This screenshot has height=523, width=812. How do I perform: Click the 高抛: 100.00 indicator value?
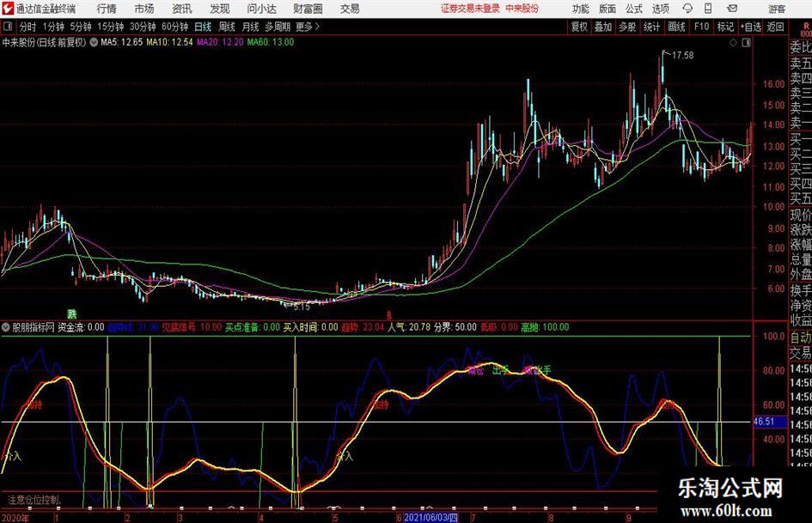(x=546, y=327)
